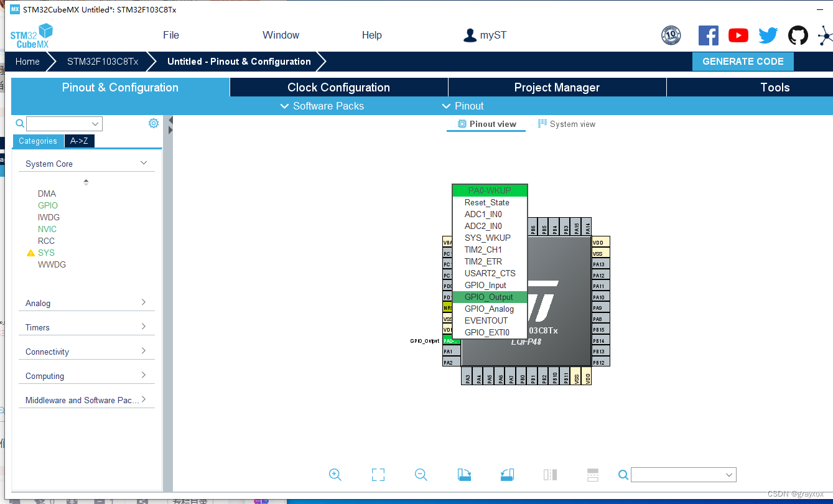
Task: Open the Twitter link icon
Action: coord(768,35)
